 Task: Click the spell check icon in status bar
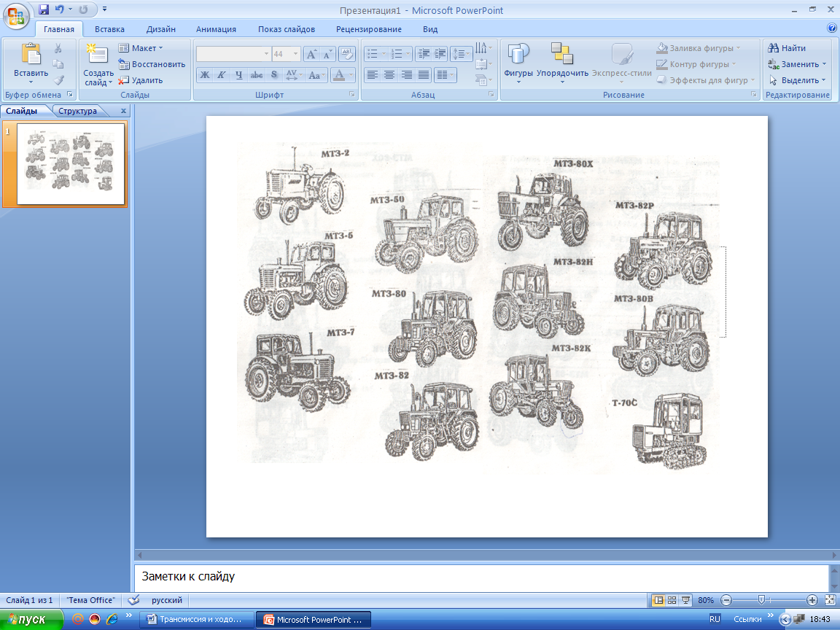[x=133, y=600]
